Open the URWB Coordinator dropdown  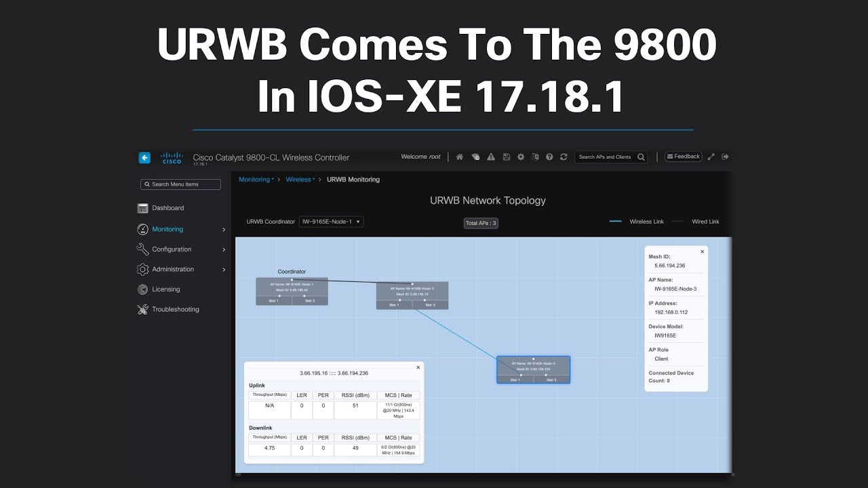pos(331,222)
